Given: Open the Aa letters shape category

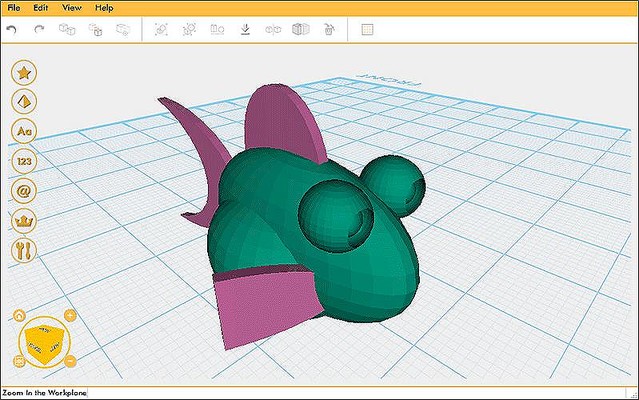Looking at the screenshot, I should coord(24,131).
